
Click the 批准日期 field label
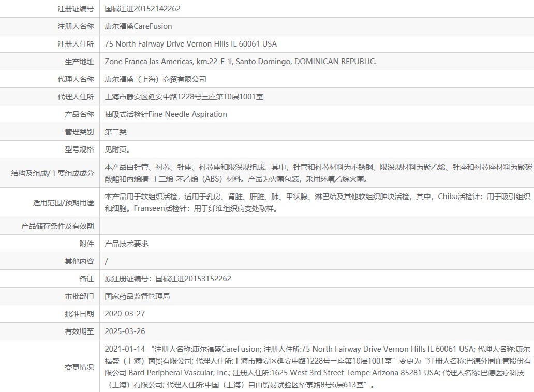coord(79,314)
